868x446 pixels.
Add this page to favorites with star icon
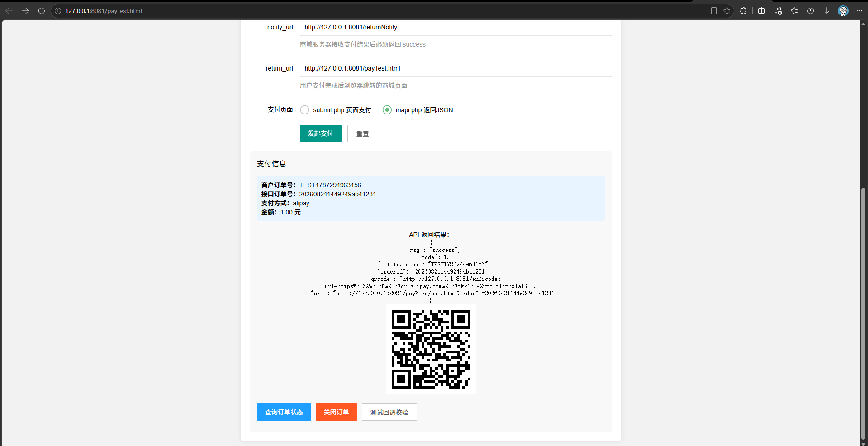click(727, 11)
